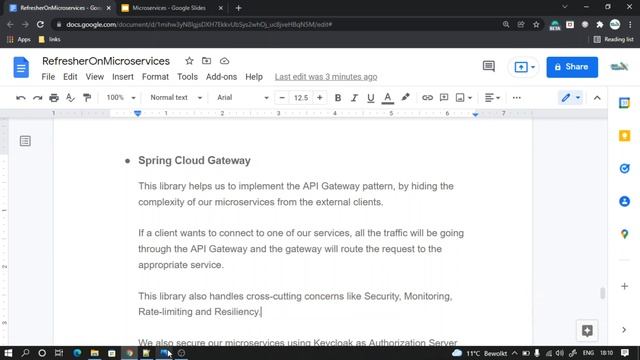This screenshot has width=640, height=360.
Task: Open Docs home via blue document logo
Action: 21,67
